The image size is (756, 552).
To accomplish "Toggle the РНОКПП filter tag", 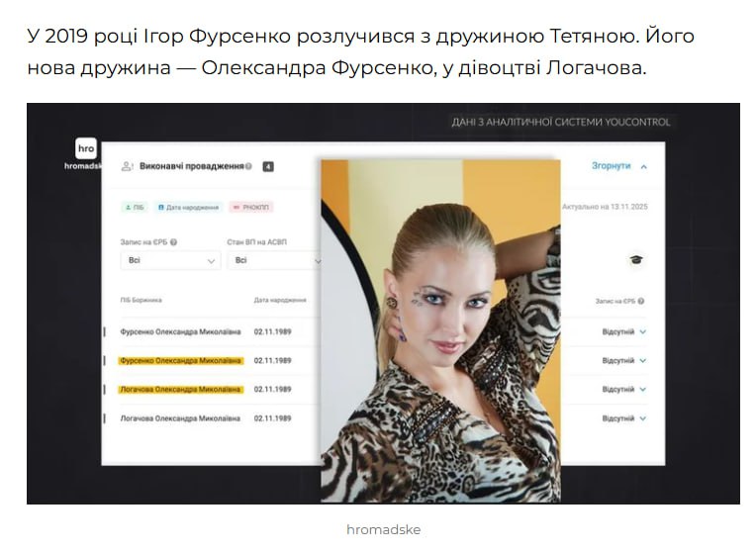I will [251, 208].
